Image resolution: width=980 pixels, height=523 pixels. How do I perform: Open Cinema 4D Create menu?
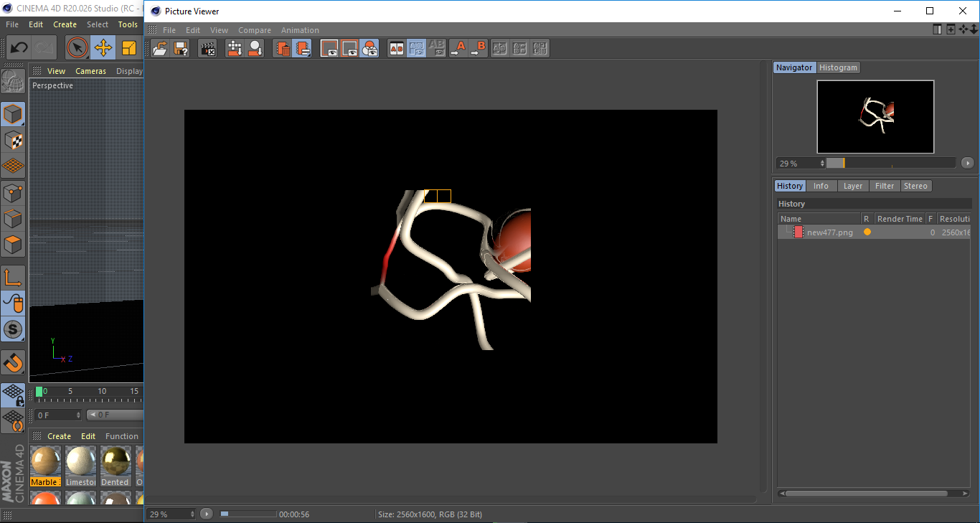(x=65, y=24)
